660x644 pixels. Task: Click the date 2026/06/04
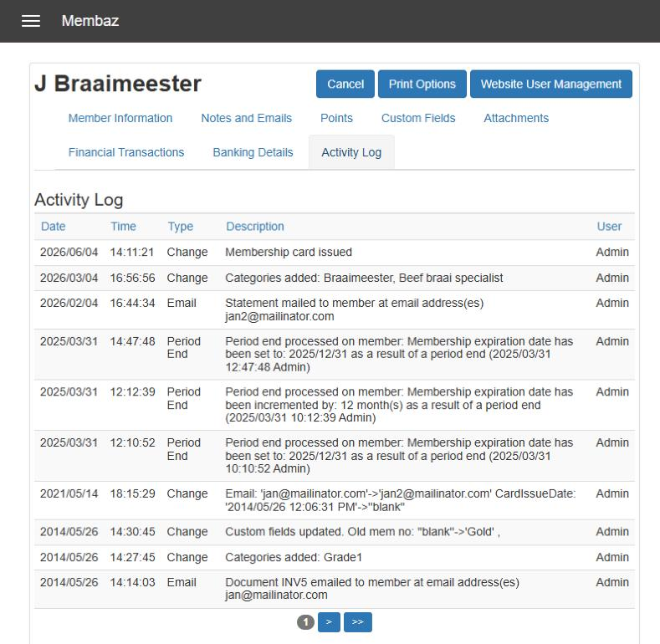tap(69, 252)
